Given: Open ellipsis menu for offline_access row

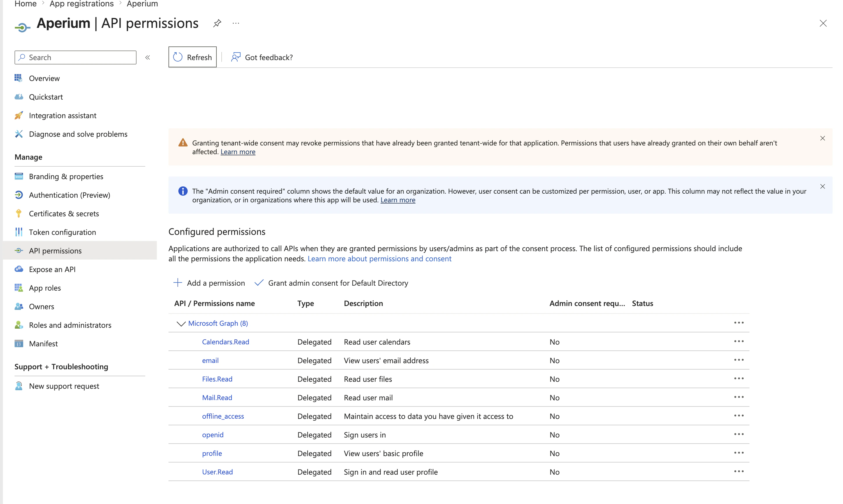Looking at the screenshot, I should (738, 416).
